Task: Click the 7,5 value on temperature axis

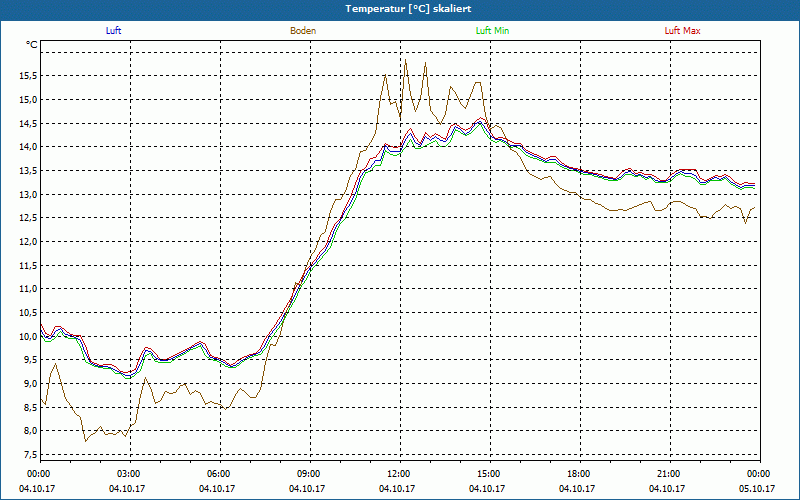Action: (31, 455)
